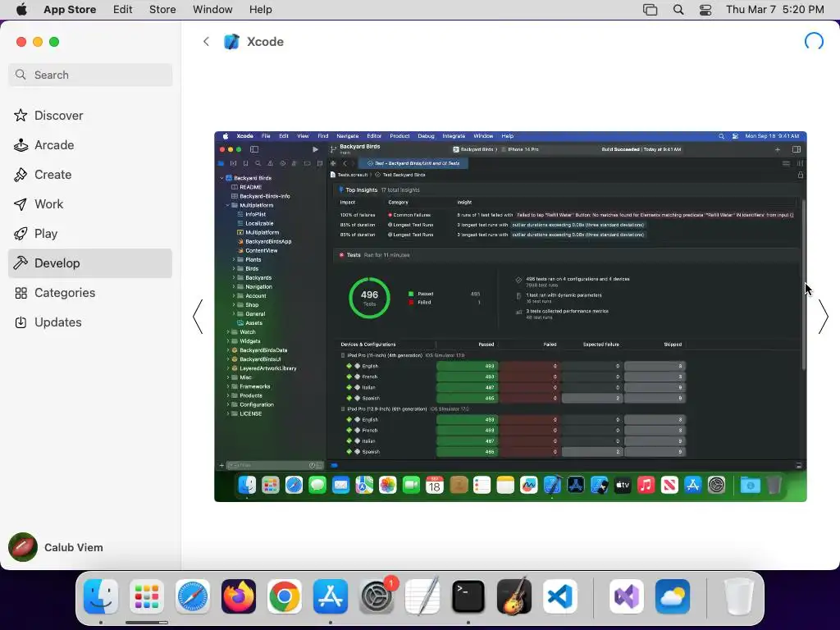Open the Trash from the Dock

pyautogui.click(x=739, y=596)
